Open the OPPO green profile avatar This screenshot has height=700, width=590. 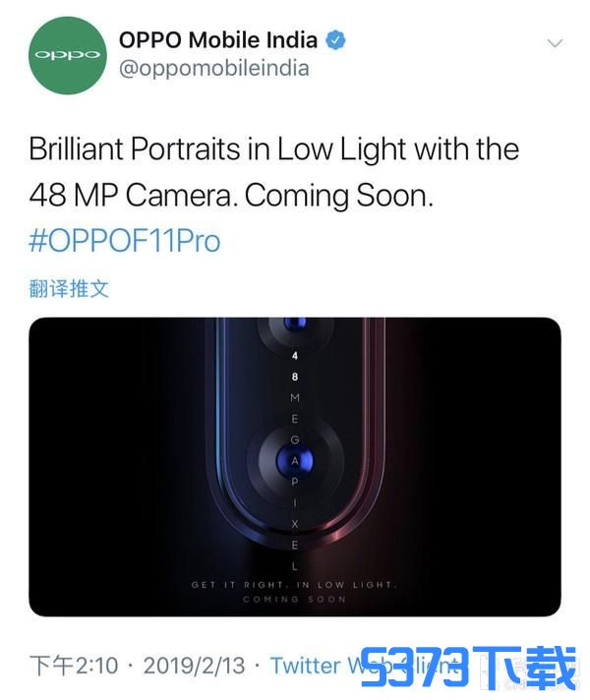click(x=68, y=55)
